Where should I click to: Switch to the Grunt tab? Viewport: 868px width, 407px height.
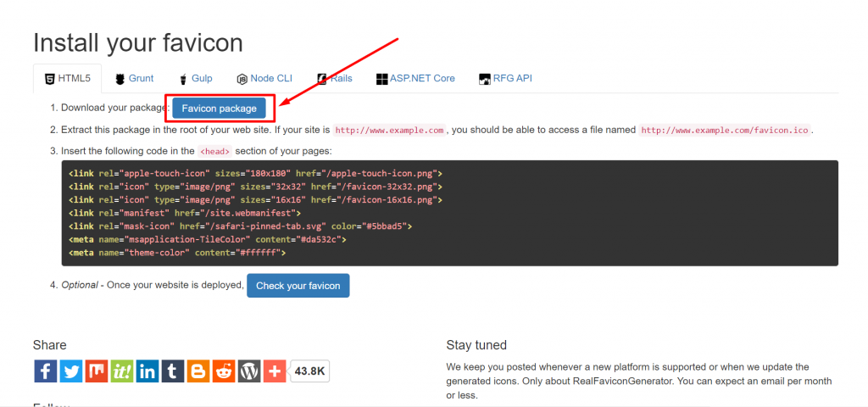click(x=135, y=79)
